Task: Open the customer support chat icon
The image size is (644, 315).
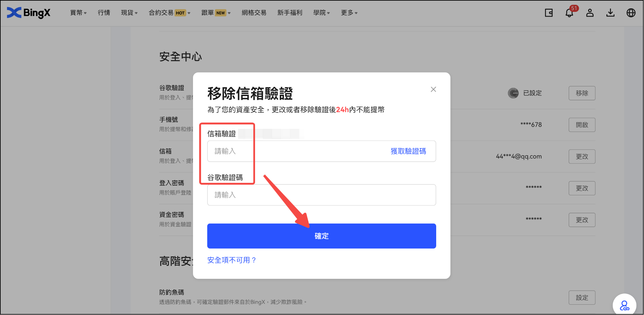Action: (x=624, y=305)
